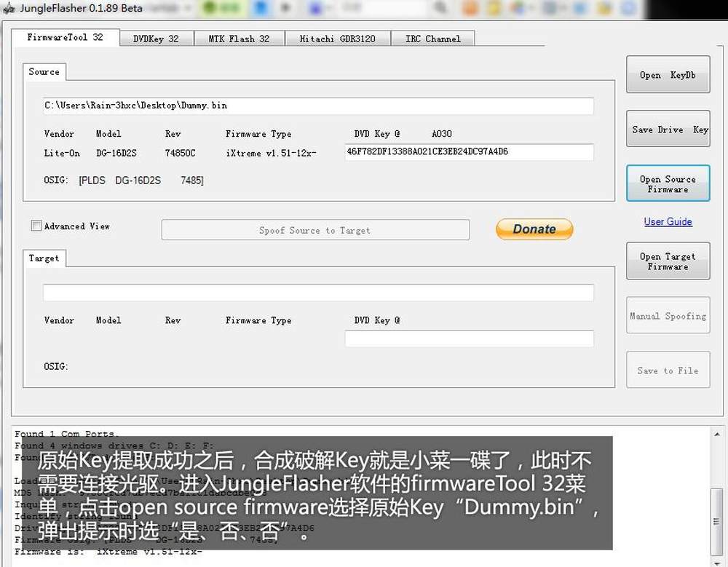
Task: Click the log scrollbar up arrow
Action: pyautogui.click(x=717, y=435)
